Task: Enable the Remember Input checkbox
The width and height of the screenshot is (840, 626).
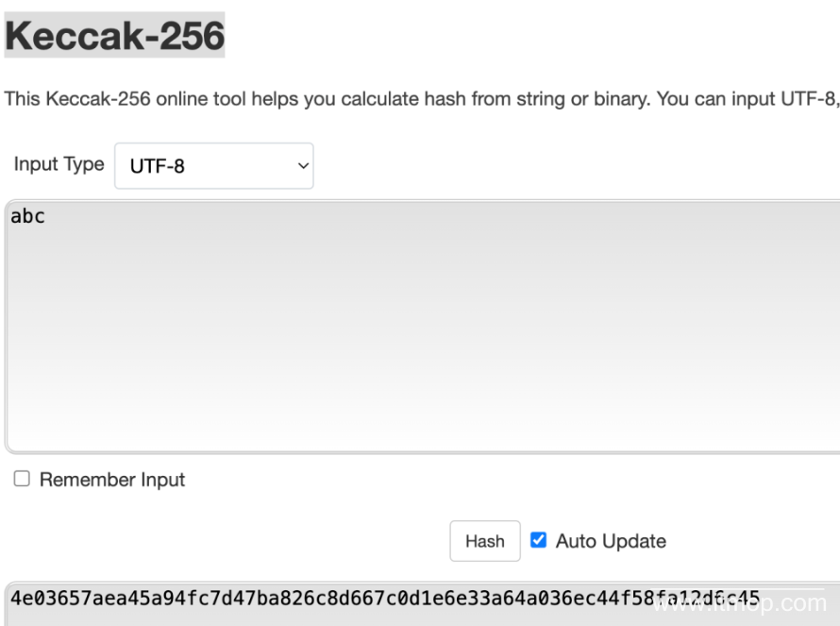Action: [22, 480]
